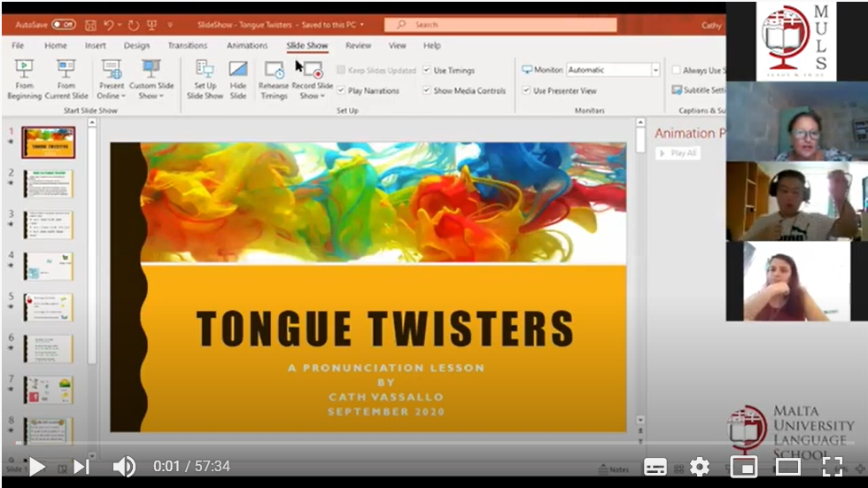The height and width of the screenshot is (488, 868).
Task: Select the Slide Show tab
Action: 307,45
